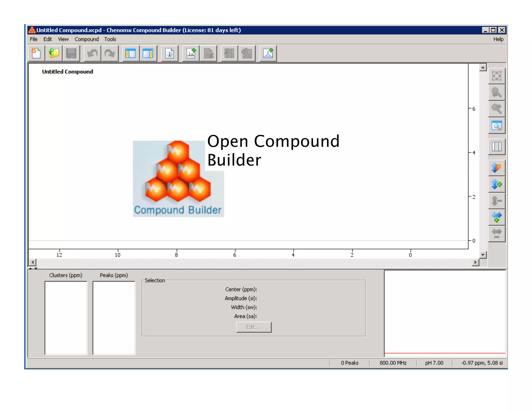Click the greyed remove spectrum icon
The height and width of the screenshot is (411, 532).
tap(208, 54)
